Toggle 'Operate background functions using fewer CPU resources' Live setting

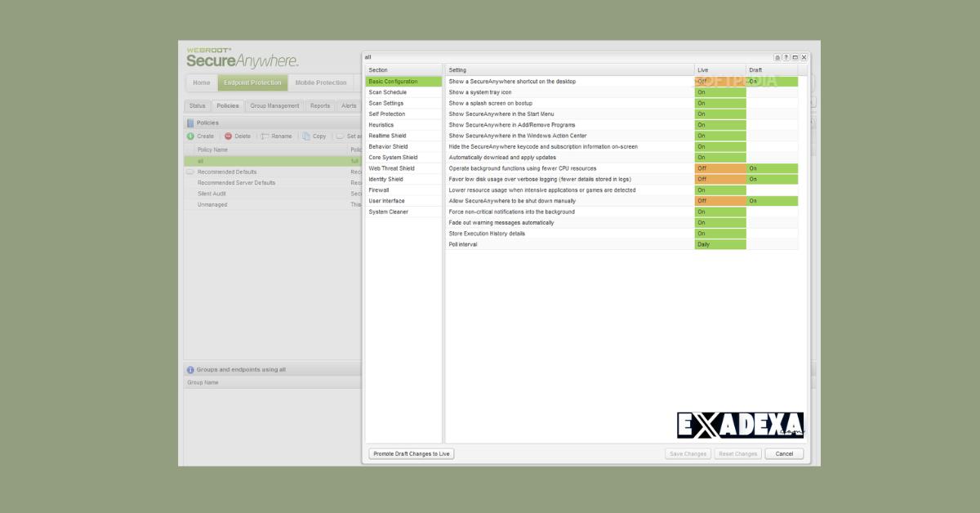click(719, 168)
